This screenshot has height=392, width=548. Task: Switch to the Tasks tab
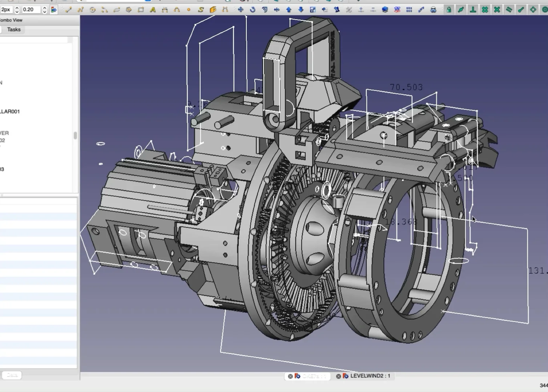pyautogui.click(x=14, y=30)
